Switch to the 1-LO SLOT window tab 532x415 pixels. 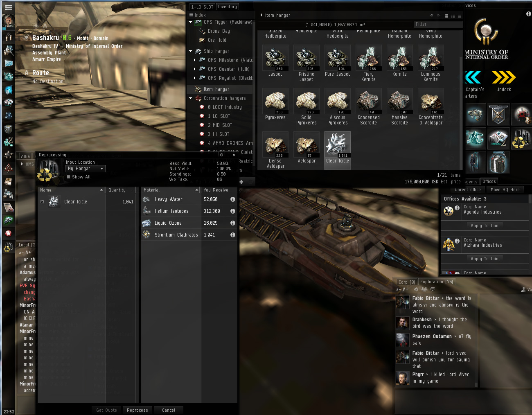[202, 7]
